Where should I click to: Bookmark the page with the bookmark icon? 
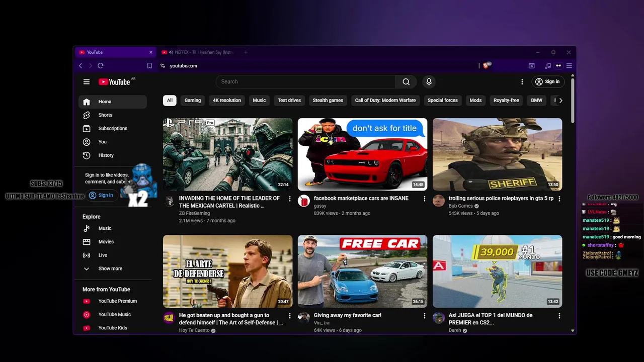[149, 66]
